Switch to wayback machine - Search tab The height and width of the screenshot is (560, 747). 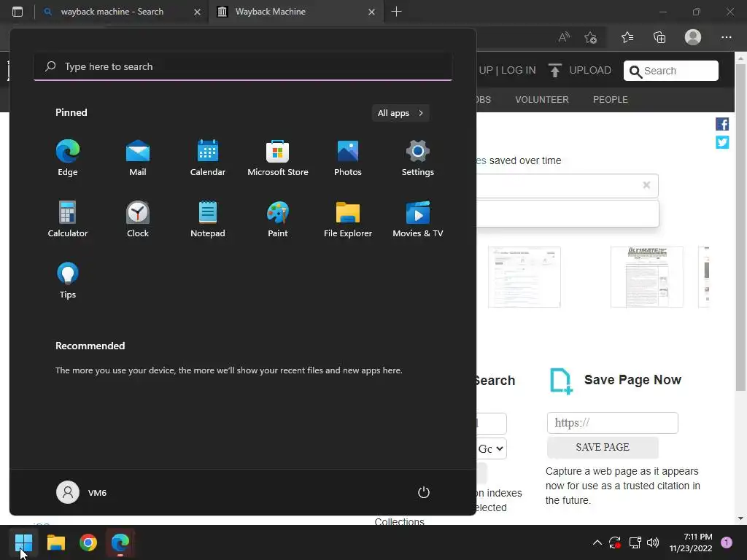(121, 12)
